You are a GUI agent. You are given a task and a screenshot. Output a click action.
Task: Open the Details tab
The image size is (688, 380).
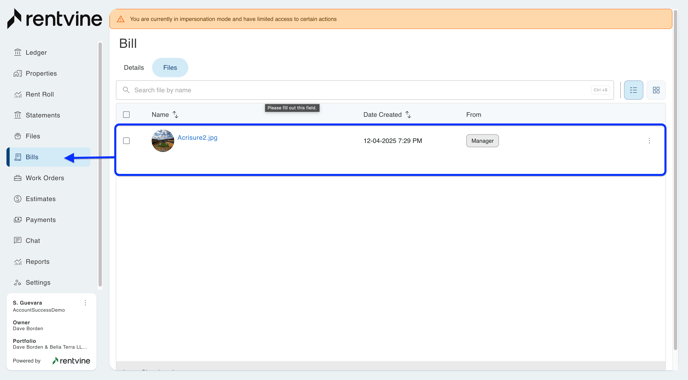(134, 68)
